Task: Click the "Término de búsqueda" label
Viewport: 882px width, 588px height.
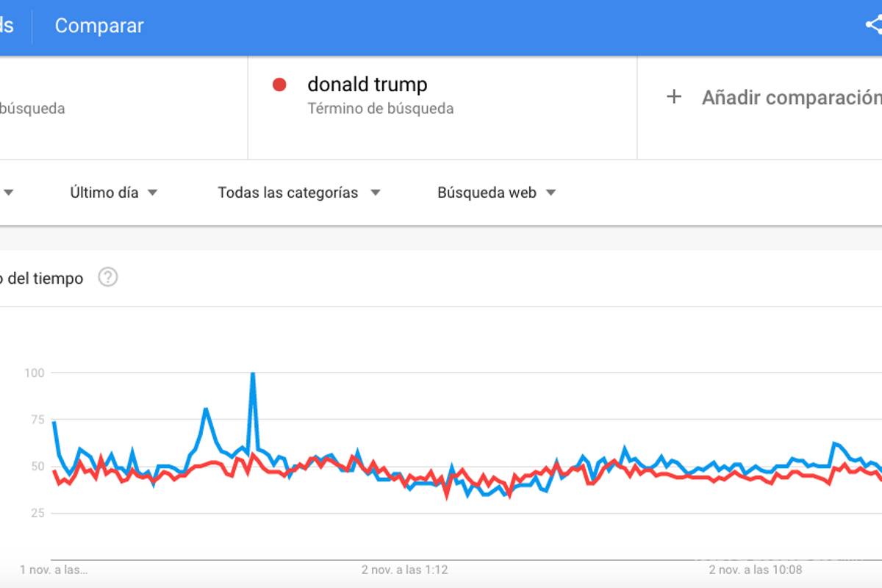Action: coord(380,108)
